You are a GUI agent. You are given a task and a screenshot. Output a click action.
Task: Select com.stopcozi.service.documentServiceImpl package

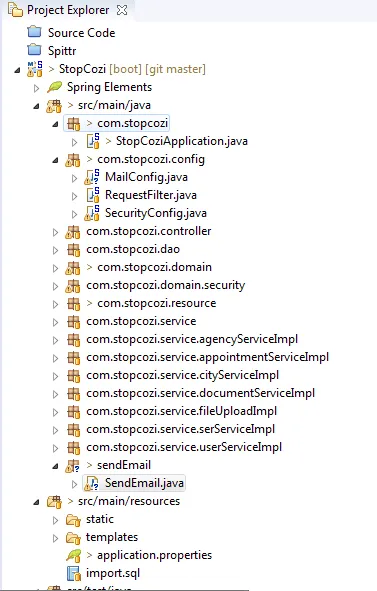pyautogui.click(x=200, y=393)
